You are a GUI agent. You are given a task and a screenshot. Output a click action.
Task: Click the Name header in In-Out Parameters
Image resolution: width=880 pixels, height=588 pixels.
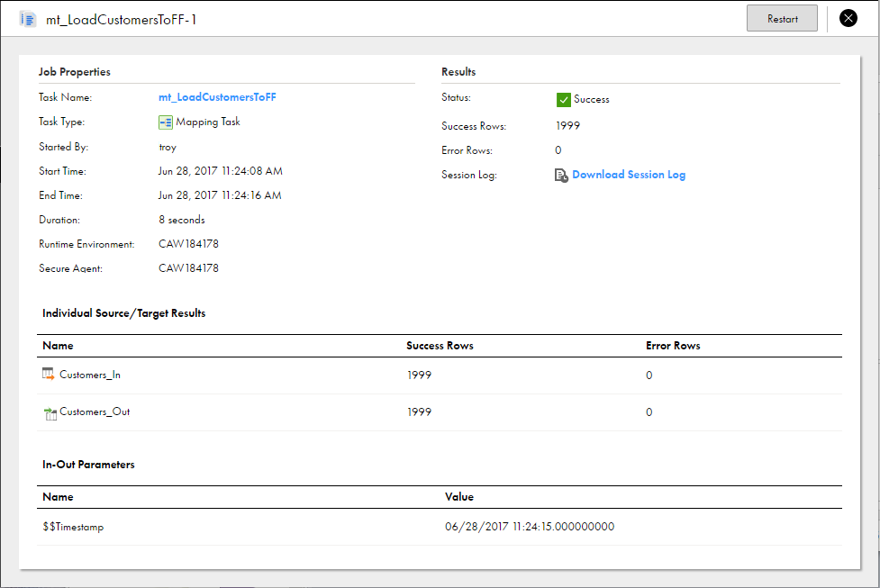tap(58, 496)
